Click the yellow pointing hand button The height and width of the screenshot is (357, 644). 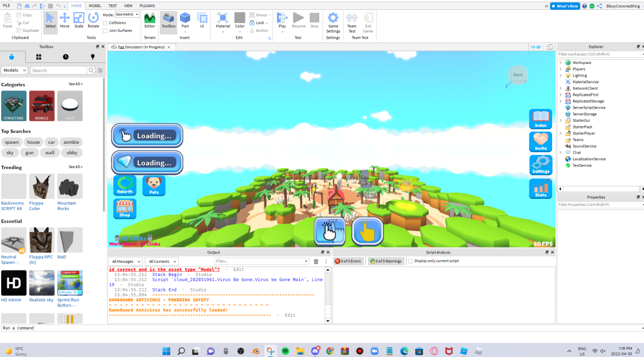click(x=368, y=231)
